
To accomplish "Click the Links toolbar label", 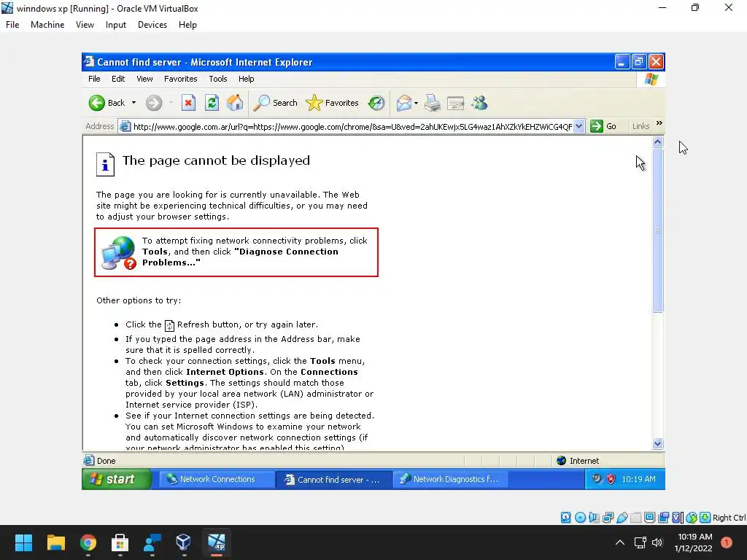I will point(640,127).
